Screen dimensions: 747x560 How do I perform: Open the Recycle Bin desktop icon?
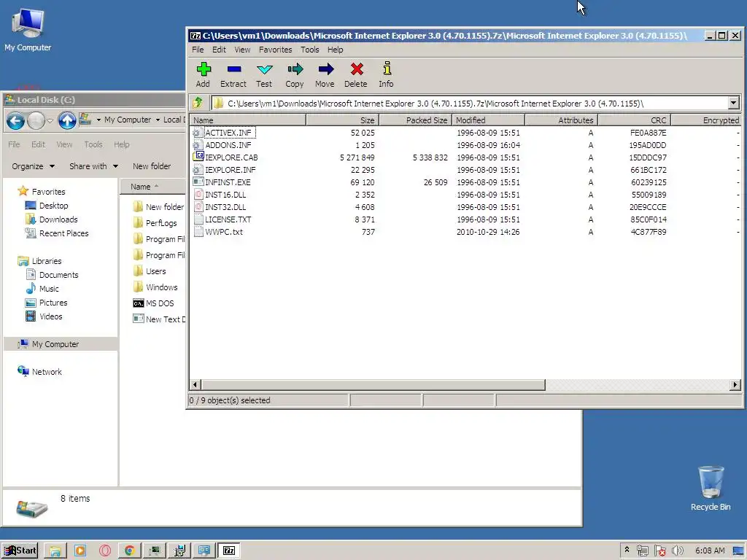[711, 488]
